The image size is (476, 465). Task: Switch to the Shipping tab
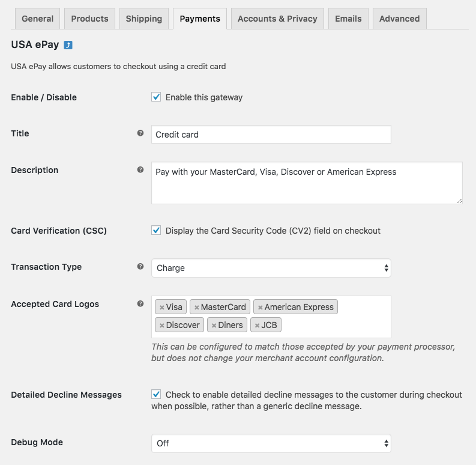pos(143,19)
